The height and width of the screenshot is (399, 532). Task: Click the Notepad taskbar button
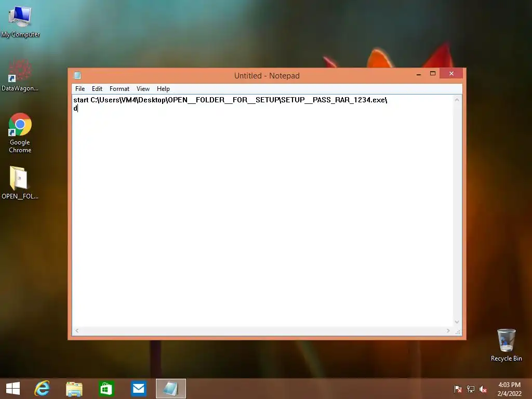tap(170, 389)
